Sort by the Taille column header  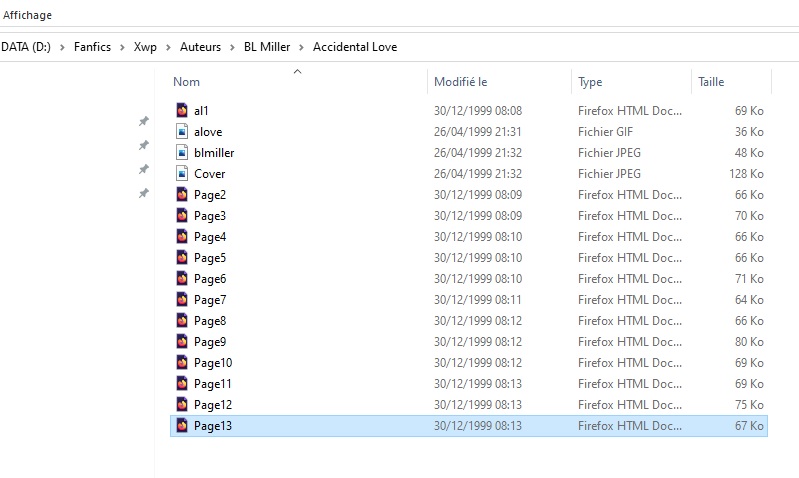tap(711, 82)
